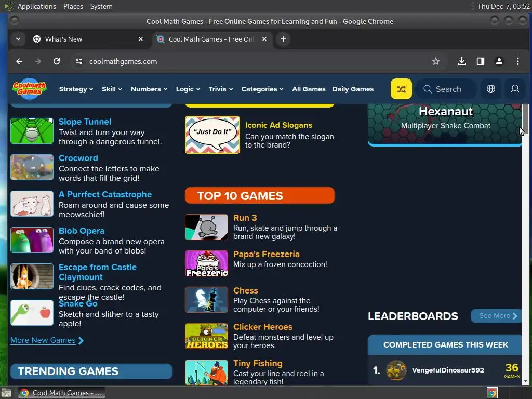Expand the Categories dropdown menu
This screenshot has width=532, height=399.
coord(262,89)
